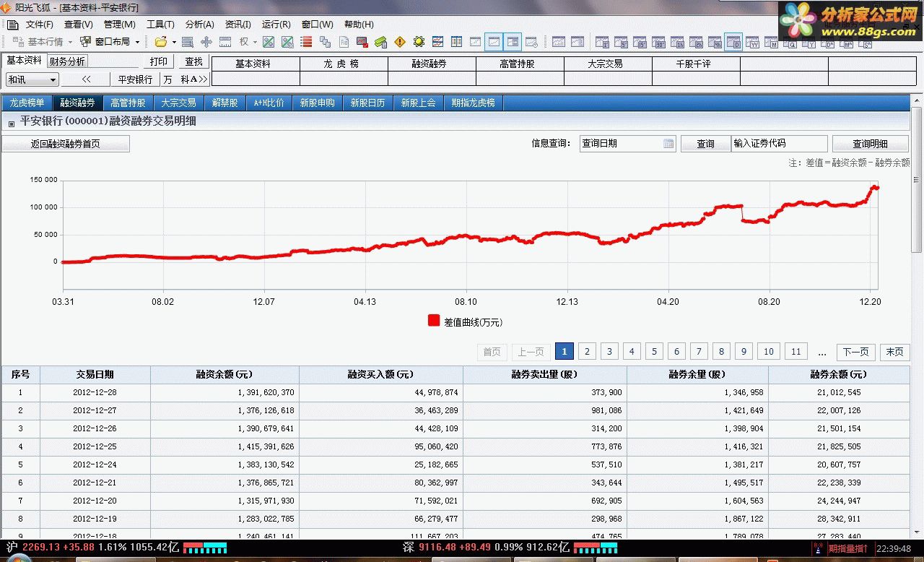Viewport: 924px width, 562px height.
Task: Switch to the A+H比价 tab
Action: tap(269, 103)
